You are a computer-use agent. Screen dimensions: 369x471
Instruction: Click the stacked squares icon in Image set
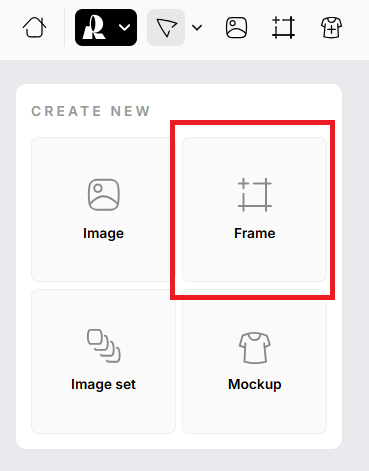[104, 346]
